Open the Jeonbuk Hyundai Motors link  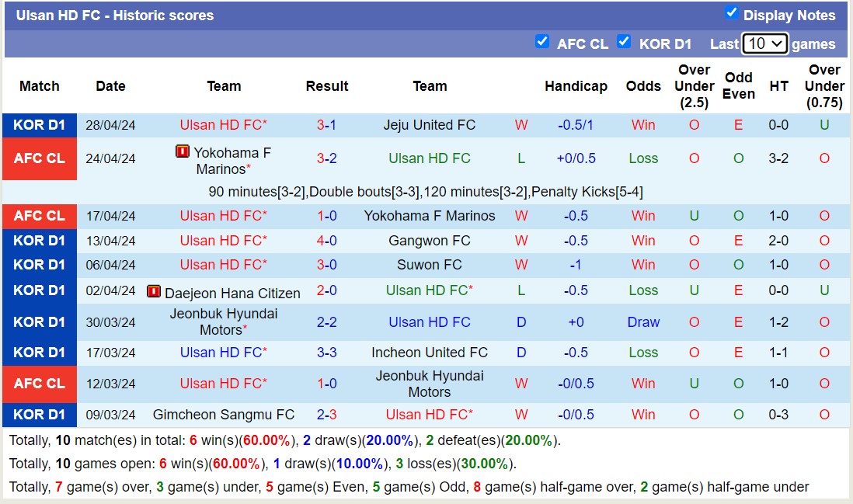(x=224, y=322)
